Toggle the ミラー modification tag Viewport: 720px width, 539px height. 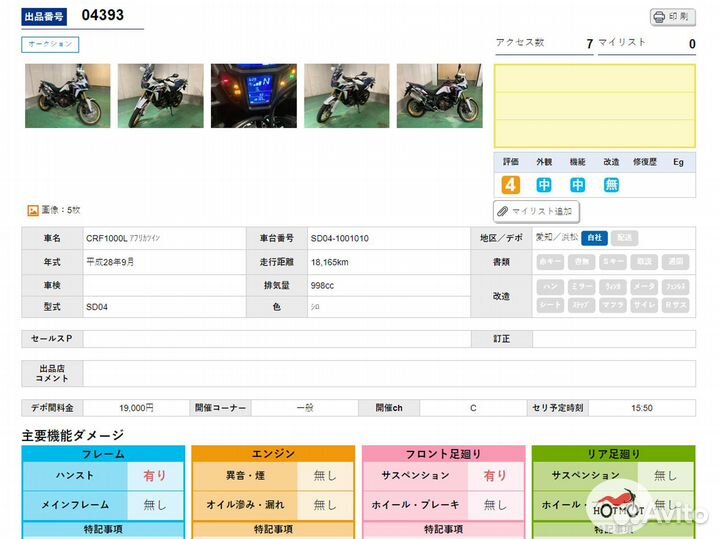[582, 287]
